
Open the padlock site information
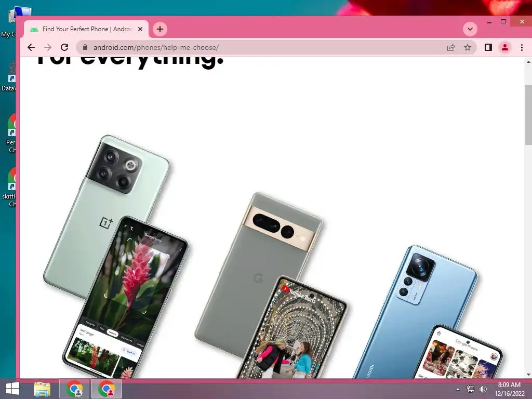tap(85, 47)
